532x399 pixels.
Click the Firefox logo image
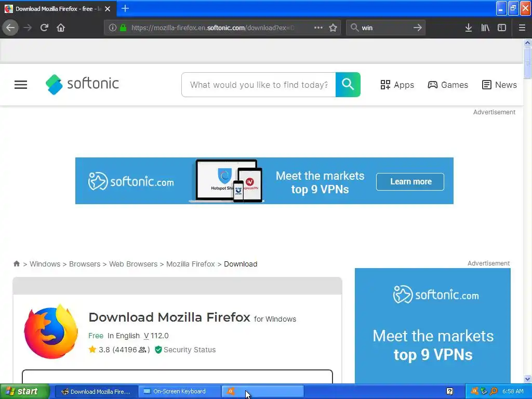coord(51,331)
